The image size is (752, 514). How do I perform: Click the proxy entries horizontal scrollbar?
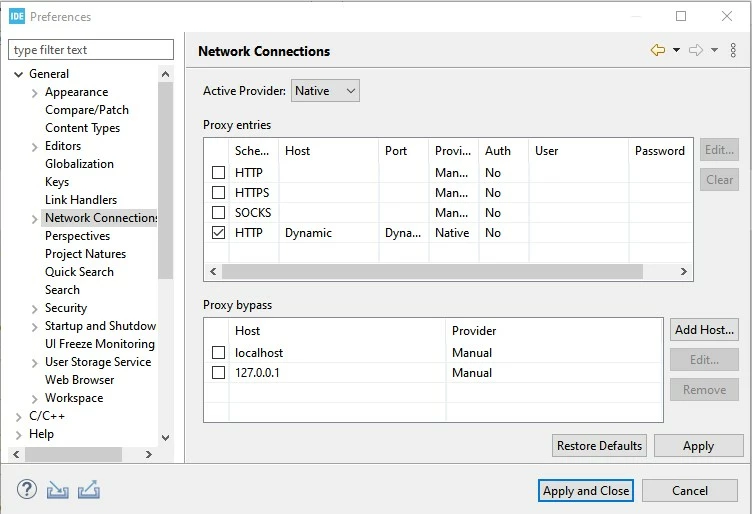coord(432,271)
